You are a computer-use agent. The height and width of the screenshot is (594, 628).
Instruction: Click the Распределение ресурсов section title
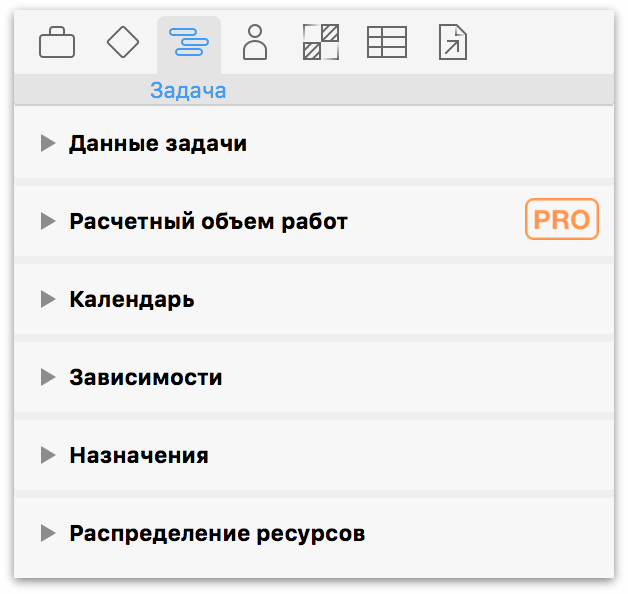click(x=217, y=534)
